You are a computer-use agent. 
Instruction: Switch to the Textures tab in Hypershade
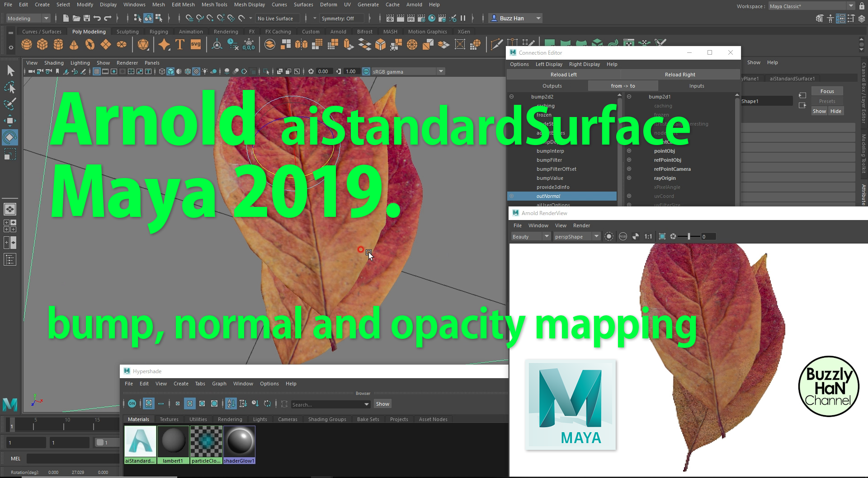tap(169, 419)
